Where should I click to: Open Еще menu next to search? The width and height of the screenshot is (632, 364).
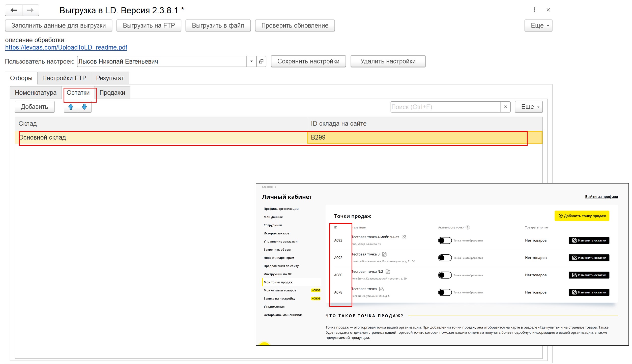click(x=528, y=107)
